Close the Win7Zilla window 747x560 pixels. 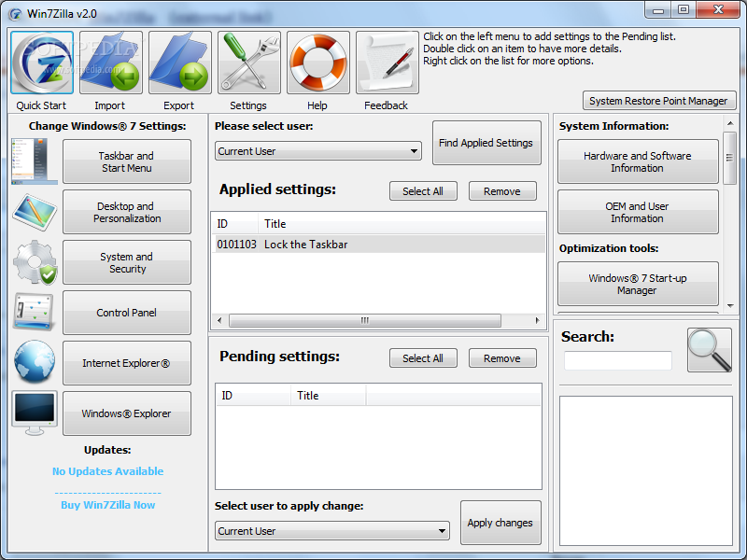[719, 10]
